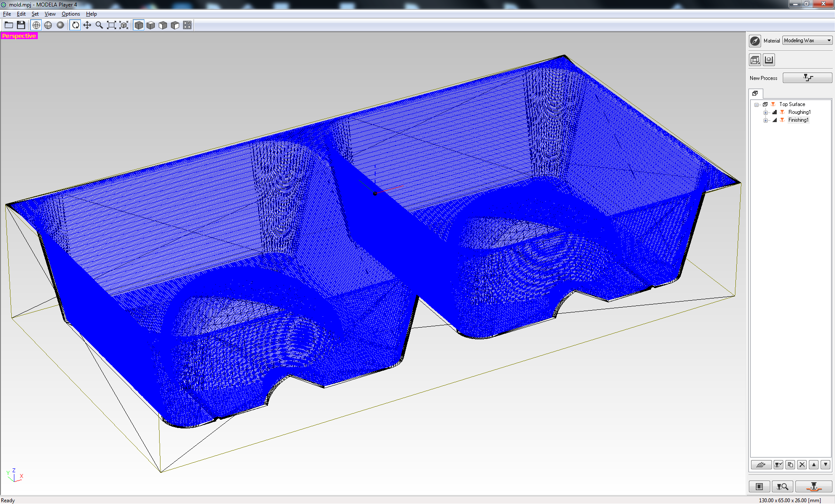
Task: Click the Open file folder icon
Action: (x=9, y=25)
